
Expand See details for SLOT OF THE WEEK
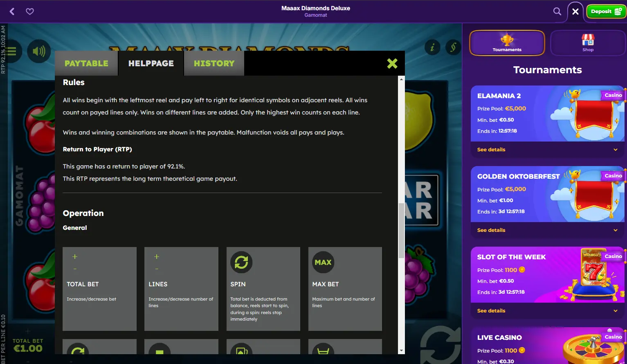491,311
